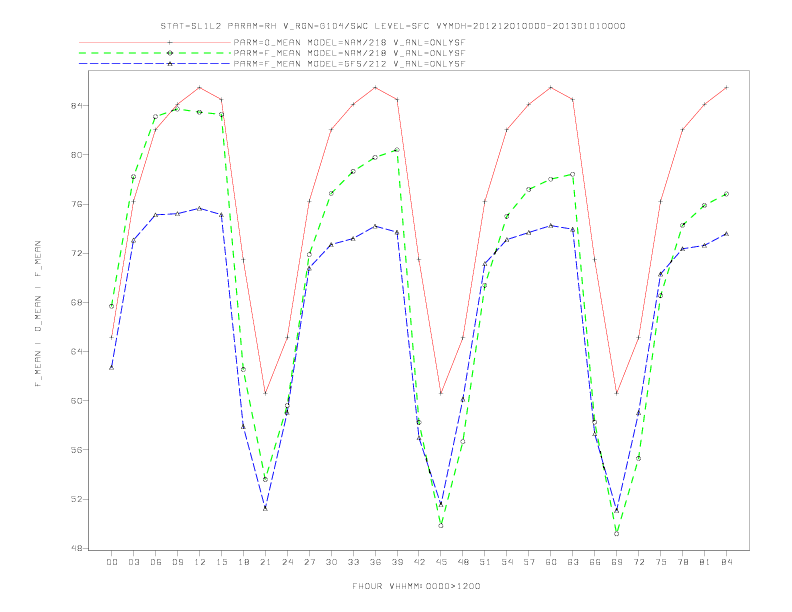Click x-axis tick label 42

click(419, 562)
